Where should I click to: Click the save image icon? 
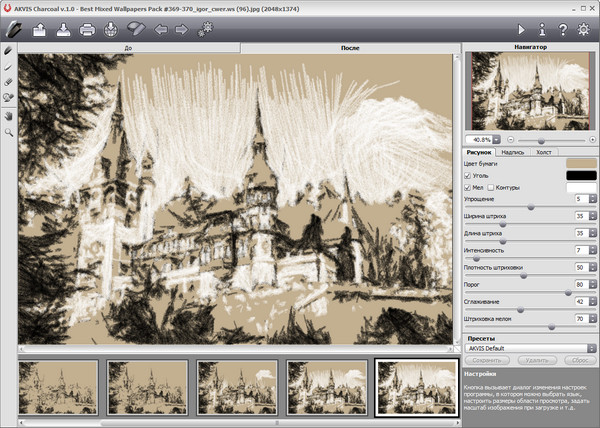pyautogui.click(x=62, y=29)
